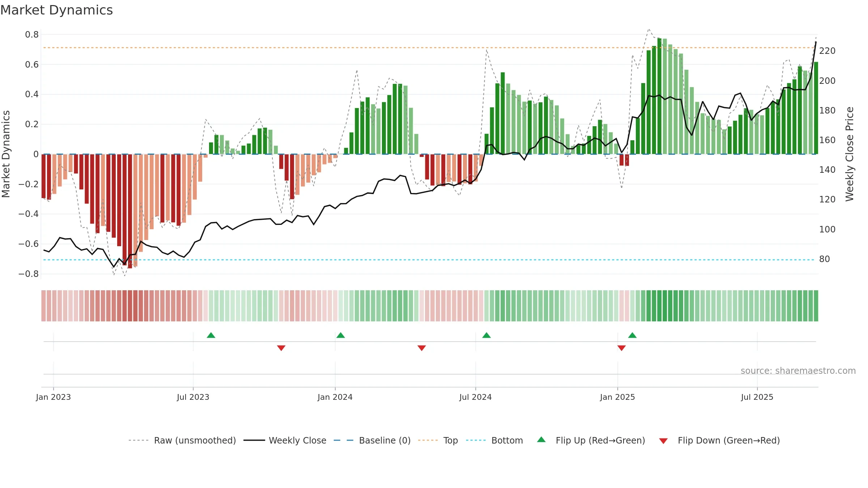Click the last dark green bar at chart's right edge
Screen dimensions: 868x488
click(816, 108)
